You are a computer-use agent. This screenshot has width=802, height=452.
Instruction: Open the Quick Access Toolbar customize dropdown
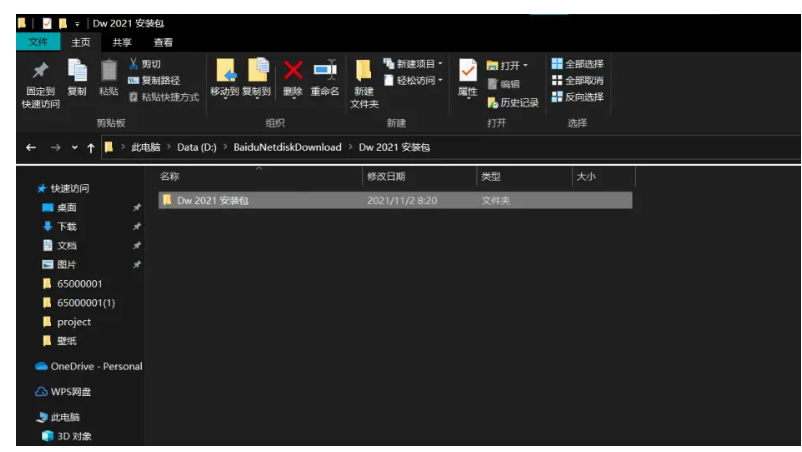77,24
